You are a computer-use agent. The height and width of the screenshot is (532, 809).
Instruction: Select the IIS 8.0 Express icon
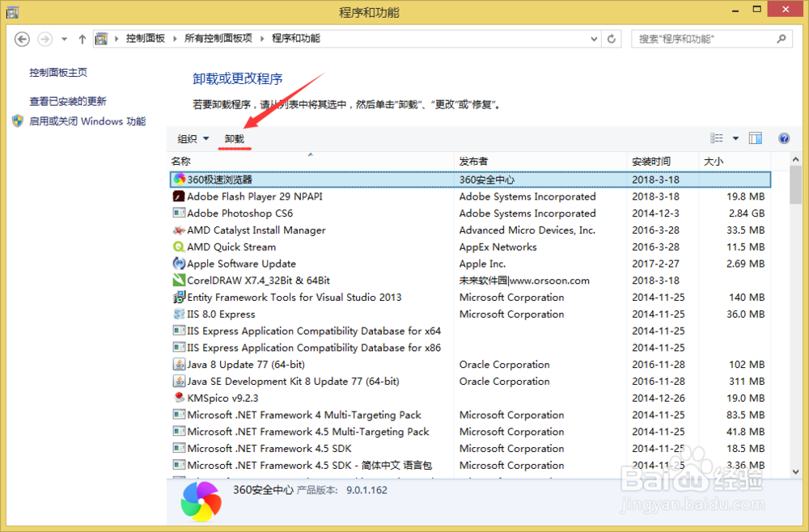click(x=179, y=314)
